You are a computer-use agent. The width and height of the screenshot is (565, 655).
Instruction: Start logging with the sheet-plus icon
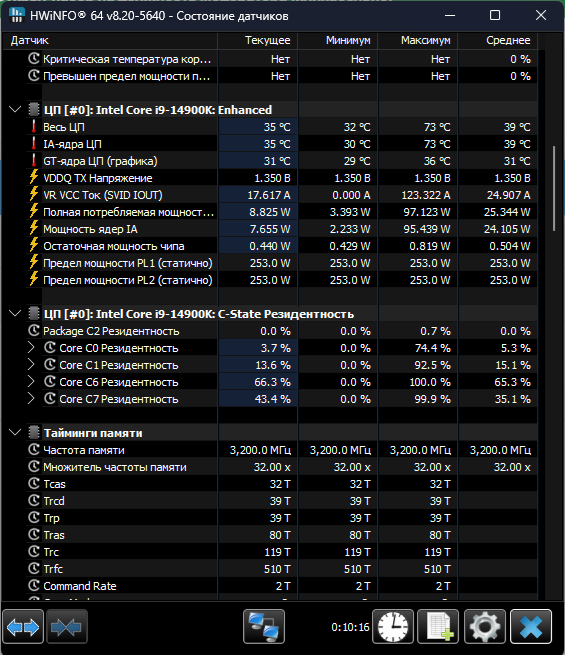[x=438, y=627]
